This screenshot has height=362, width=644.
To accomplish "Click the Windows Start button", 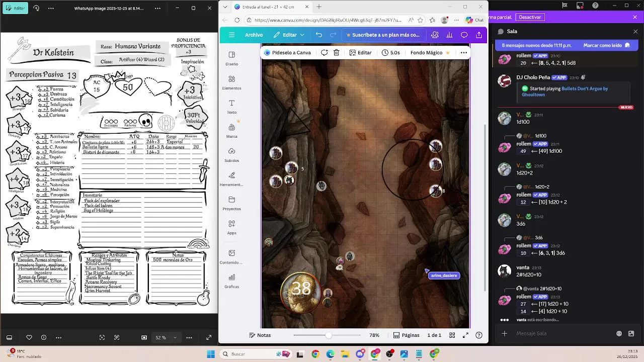I will click(211, 354).
